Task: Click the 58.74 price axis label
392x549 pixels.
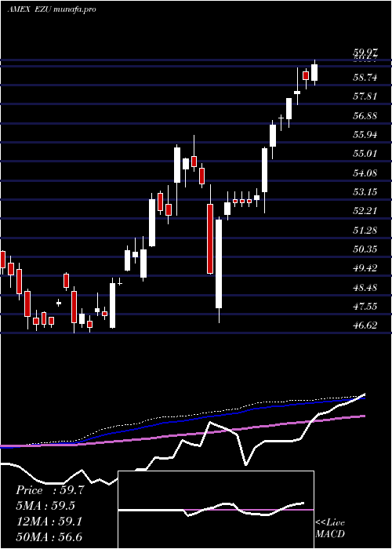Action: click(365, 78)
